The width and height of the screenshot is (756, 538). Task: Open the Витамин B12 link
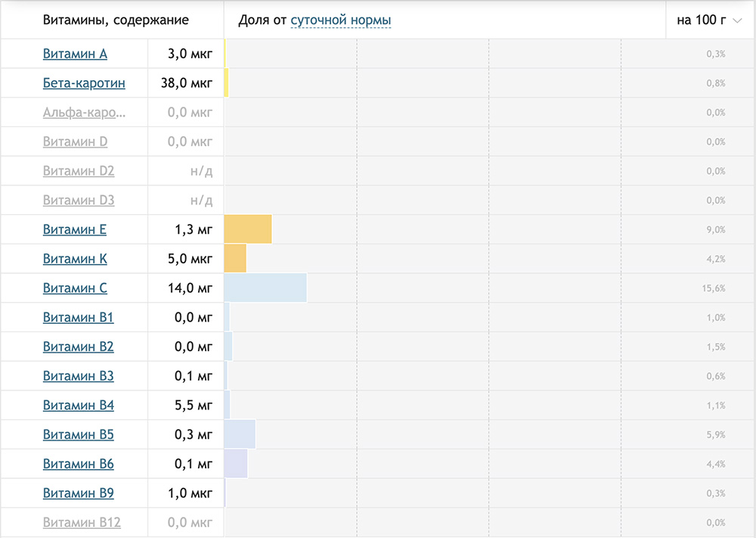[82, 523]
